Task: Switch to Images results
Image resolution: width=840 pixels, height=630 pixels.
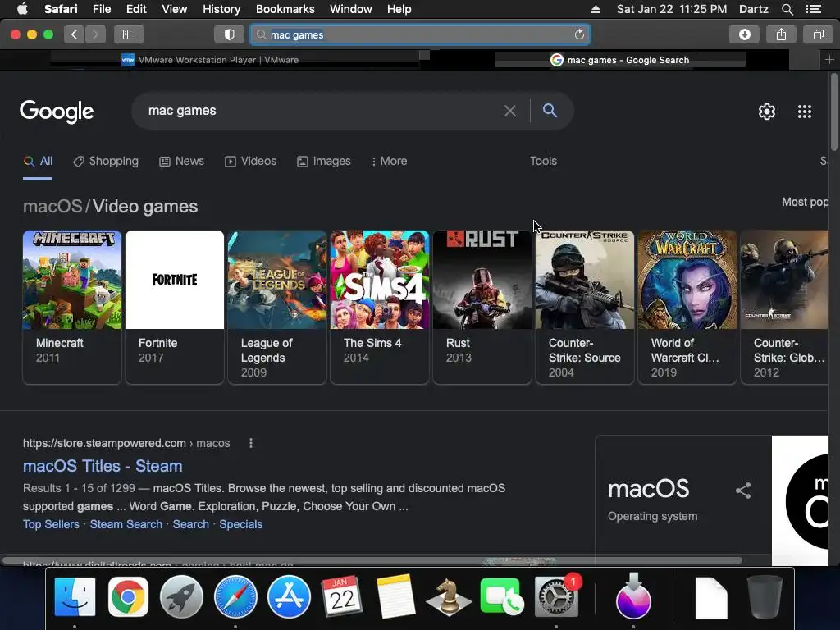Action: coord(323,161)
